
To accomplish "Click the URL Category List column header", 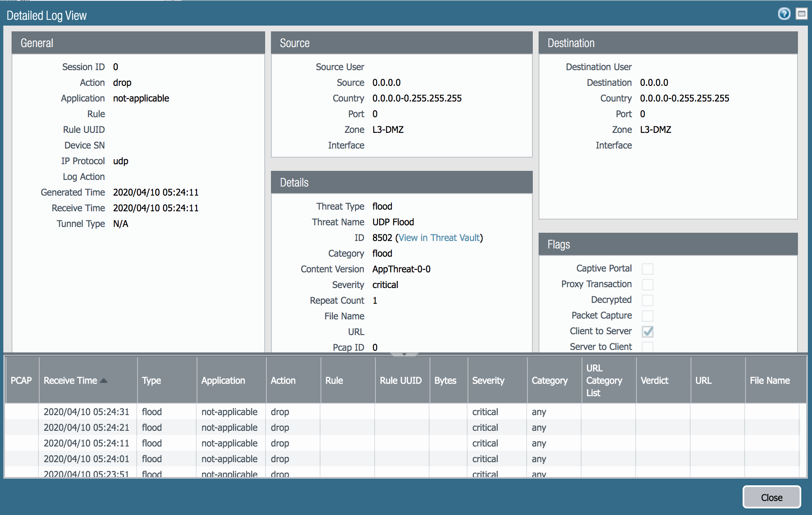I will [604, 380].
